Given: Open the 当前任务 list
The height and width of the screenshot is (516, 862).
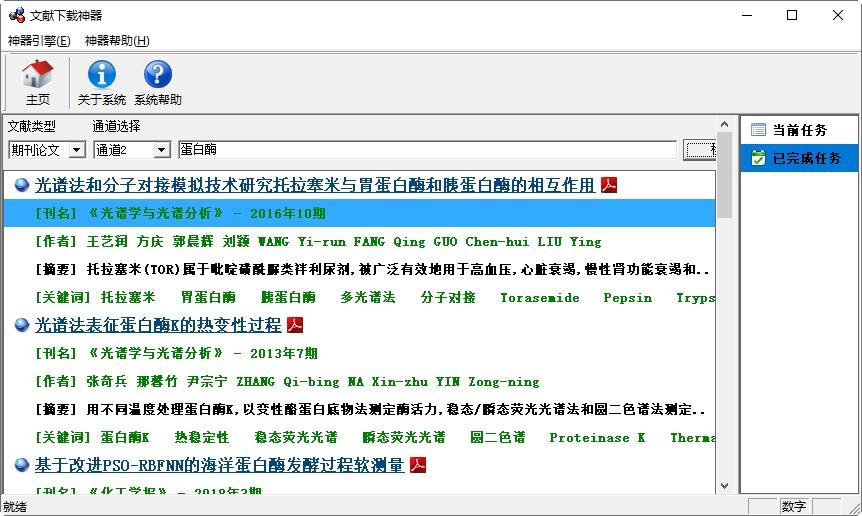Looking at the screenshot, I should pyautogui.click(x=799, y=130).
